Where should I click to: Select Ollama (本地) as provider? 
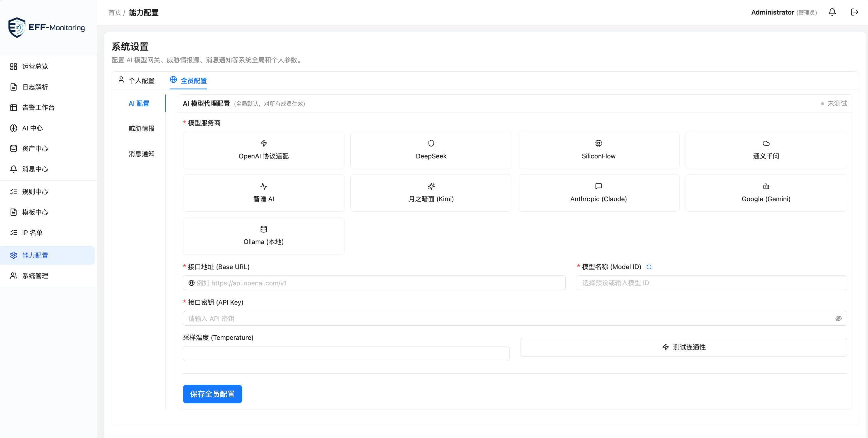pyautogui.click(x=263, y=236)
